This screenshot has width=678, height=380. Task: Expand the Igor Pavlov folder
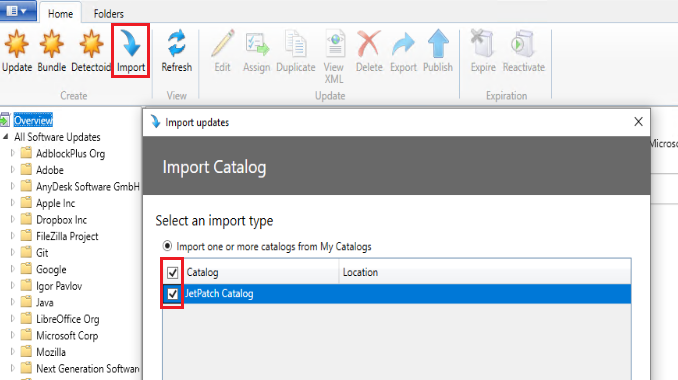[x=13, y=286]
